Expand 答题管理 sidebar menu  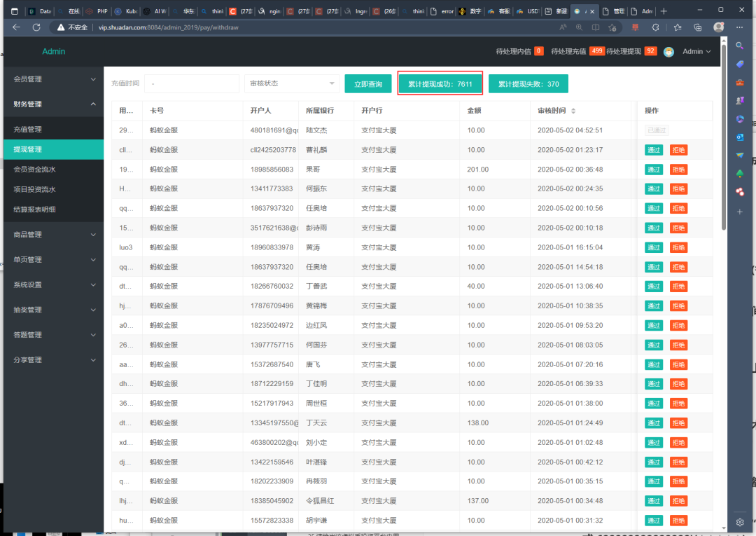click(x=53, y=335)
